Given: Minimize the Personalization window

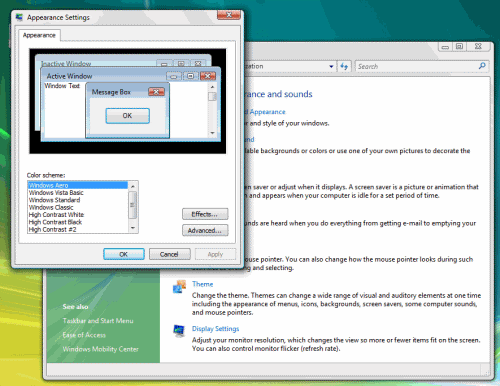Looking at the screenshot, I should (x=445, y=47).
